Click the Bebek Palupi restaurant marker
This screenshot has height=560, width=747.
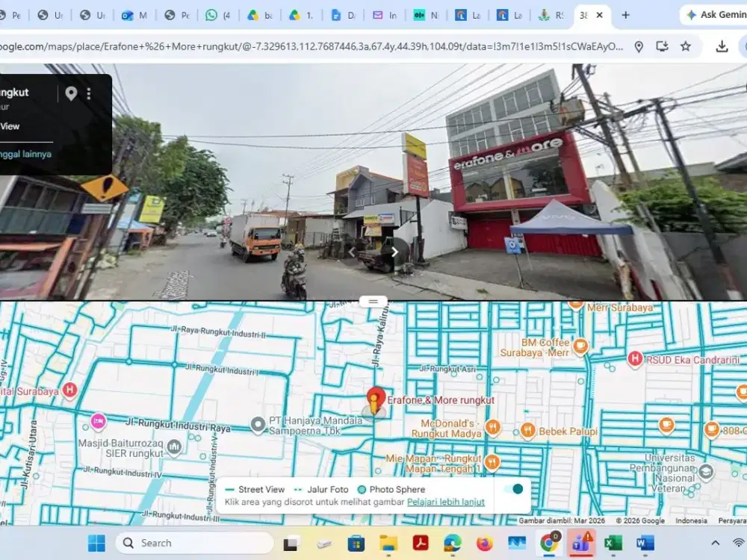point(528,431)
